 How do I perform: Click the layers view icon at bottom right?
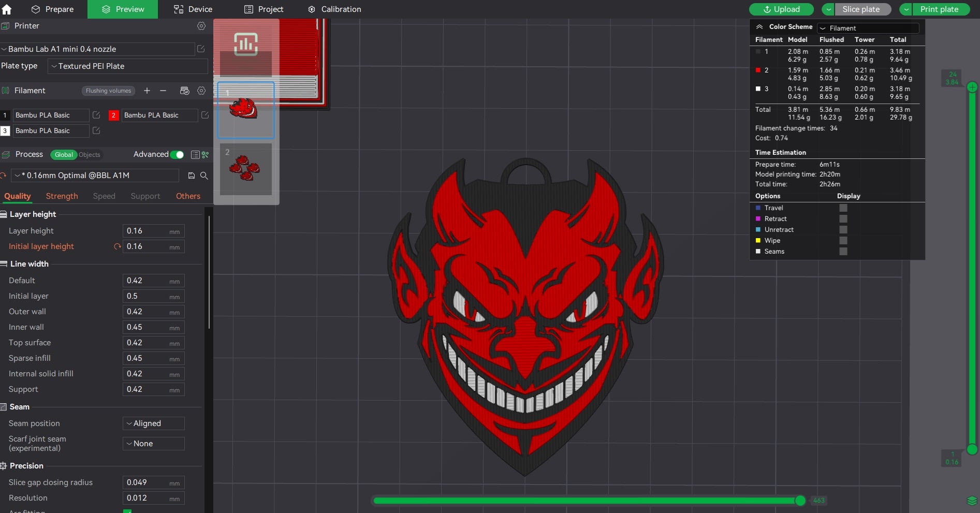972,501
